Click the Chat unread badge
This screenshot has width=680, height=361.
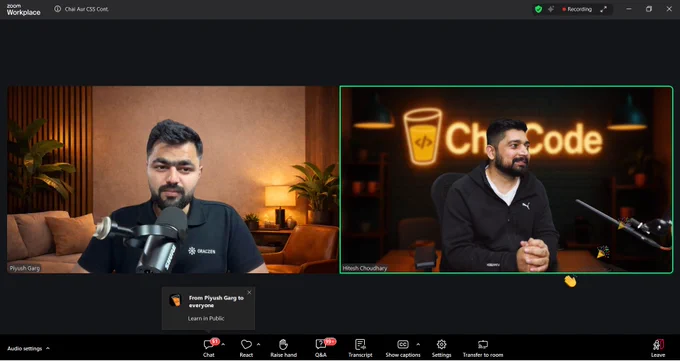coord(215,341)
